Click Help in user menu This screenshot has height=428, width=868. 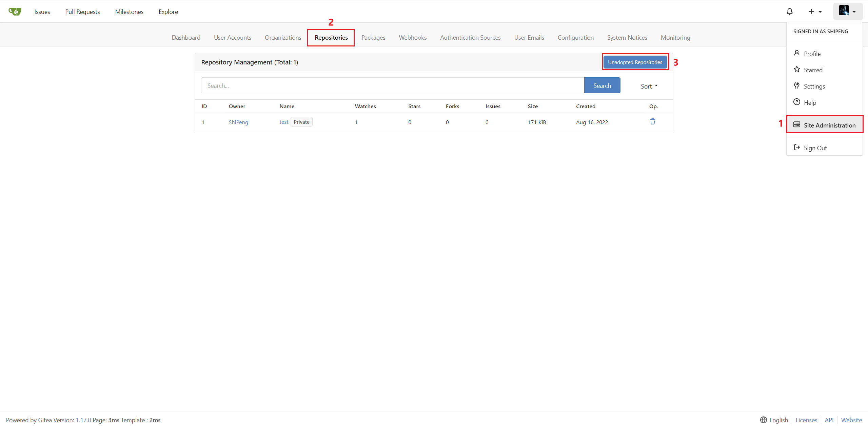809,102
